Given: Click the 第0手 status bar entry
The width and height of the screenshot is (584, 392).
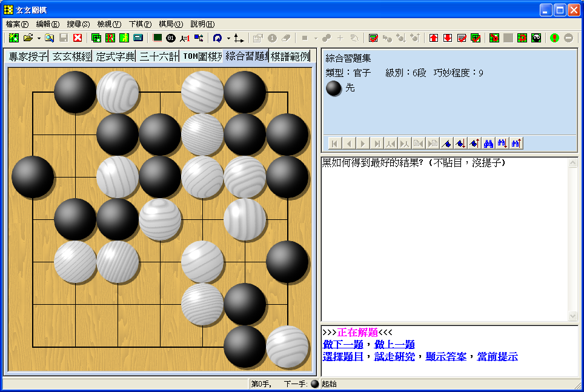Looking at the screenshot, I should (x=261, y=384).
